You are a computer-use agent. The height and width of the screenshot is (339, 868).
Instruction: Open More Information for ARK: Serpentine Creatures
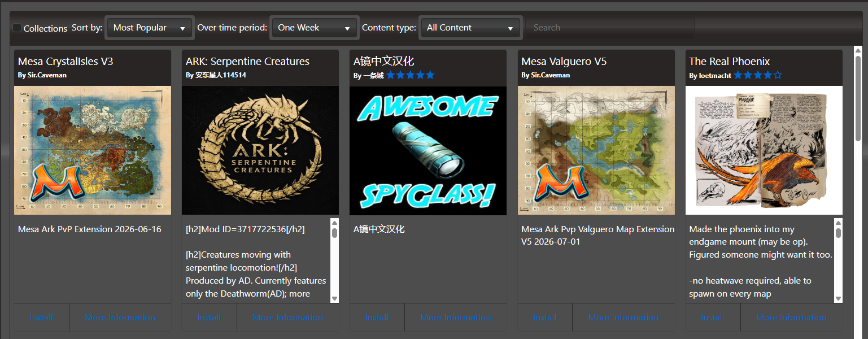[x=287, y=318]
